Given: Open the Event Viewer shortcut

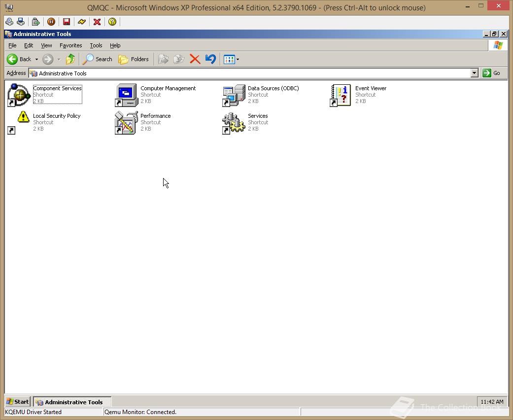Looking at the screenshot, I should click(340, 94).
